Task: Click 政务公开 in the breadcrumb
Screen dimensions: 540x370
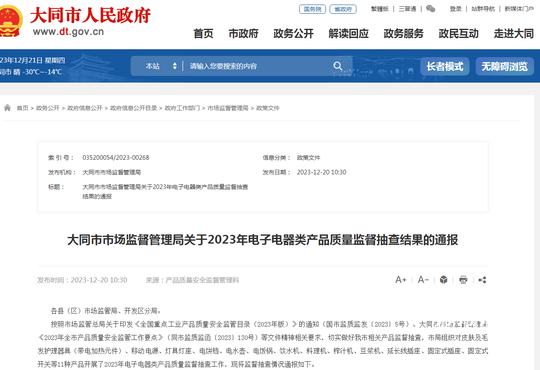Action: coord(48,108)
